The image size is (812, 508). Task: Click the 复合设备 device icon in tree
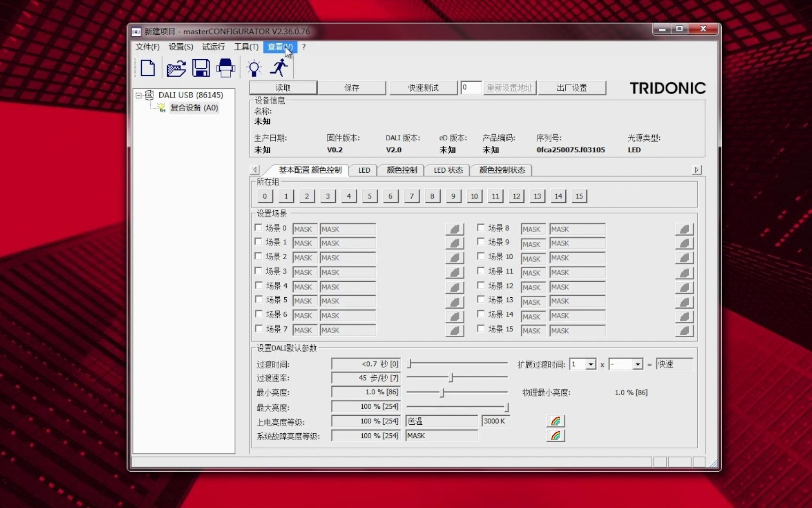[161, 108]
